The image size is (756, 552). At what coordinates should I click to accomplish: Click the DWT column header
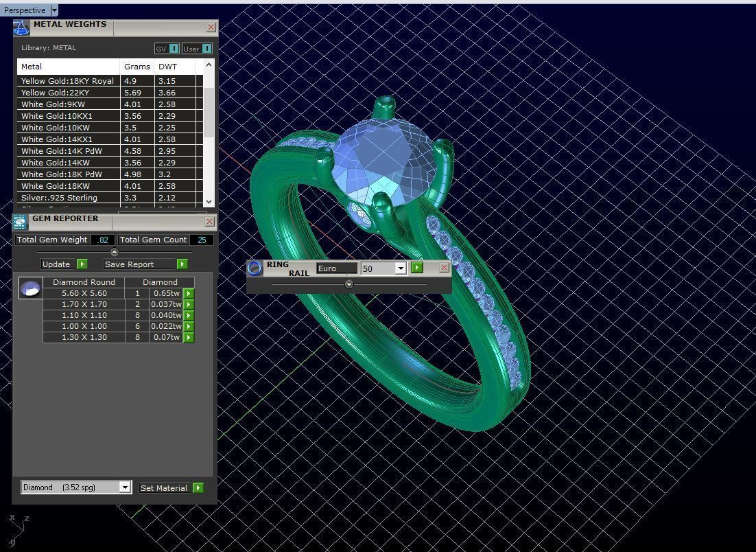point(175,67)
